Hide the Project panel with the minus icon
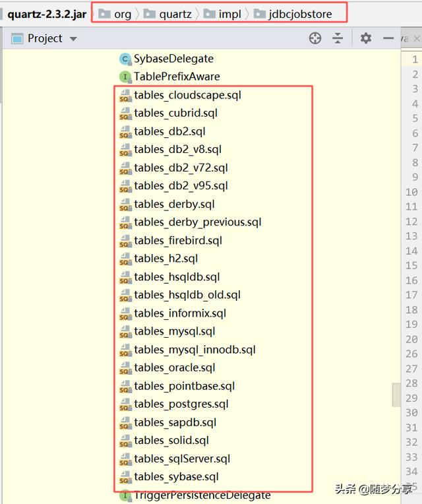The image size is (422, 504). [x=388, y=38]
